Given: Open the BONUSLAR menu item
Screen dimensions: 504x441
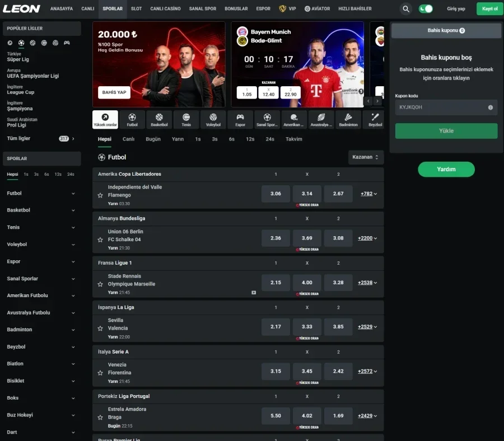Looking at the screenshot, I should point(236,8).
